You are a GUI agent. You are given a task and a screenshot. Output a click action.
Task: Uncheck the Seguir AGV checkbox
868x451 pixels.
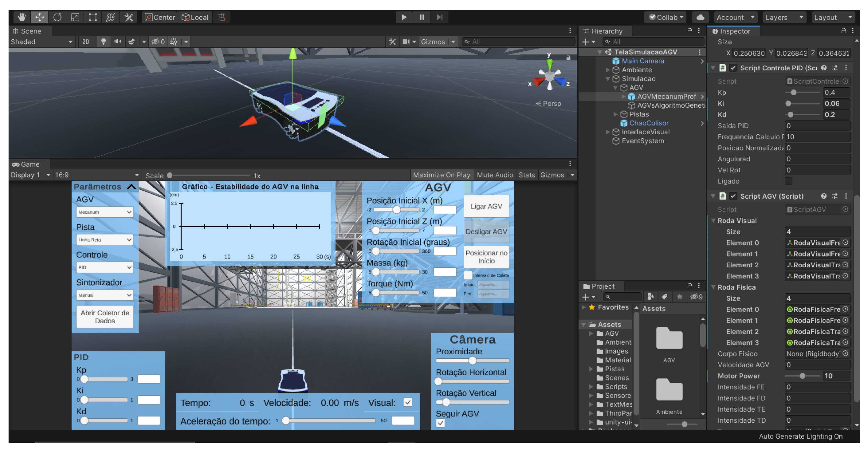pos(440,423)
